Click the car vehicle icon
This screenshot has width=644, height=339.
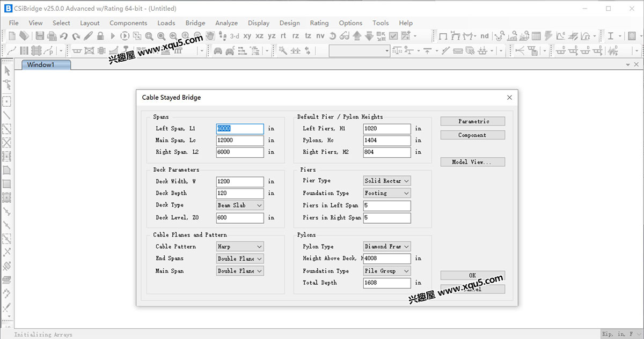click(218, 51)
